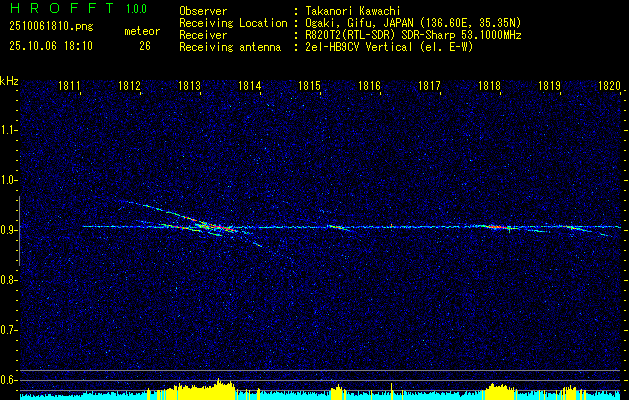Click the HROFFT title text
629x400 pixels.
click(x=62, y=8)
